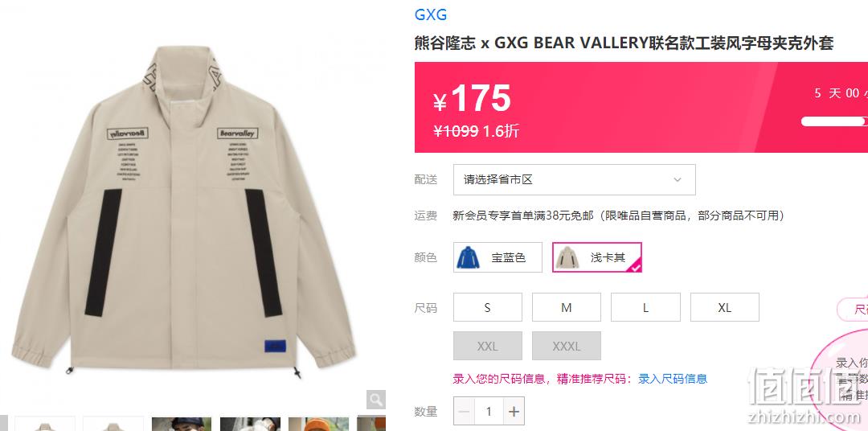This screenshot has height=431, width=868.
Task: Click the quantity input field
Action: point(489,412)
